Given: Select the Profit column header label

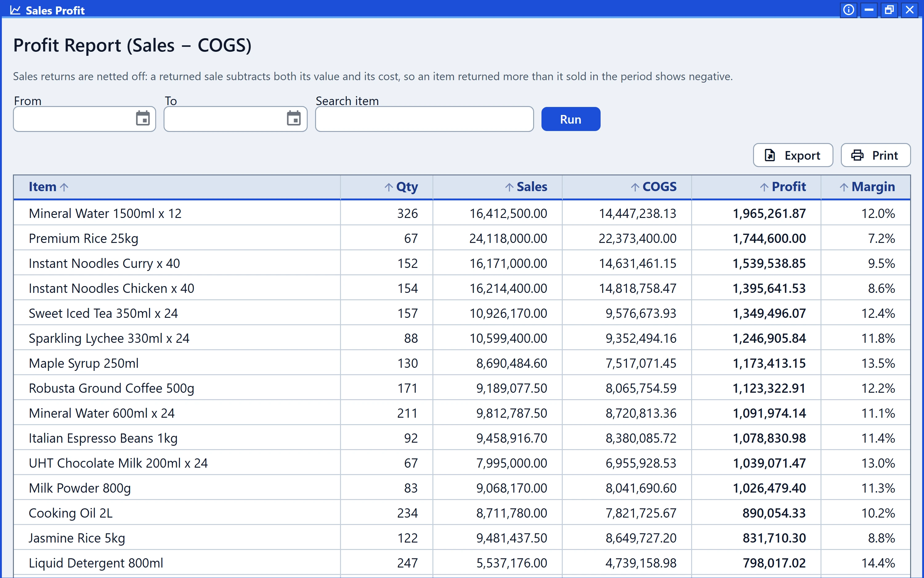Looking at the screenshot, I should 789,187.
